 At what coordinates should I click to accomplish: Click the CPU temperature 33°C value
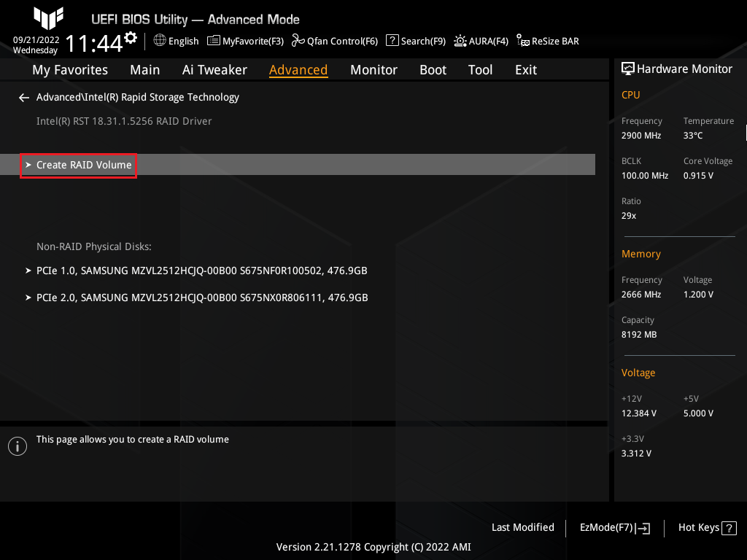pyautogui.click(x=693, y=136)
